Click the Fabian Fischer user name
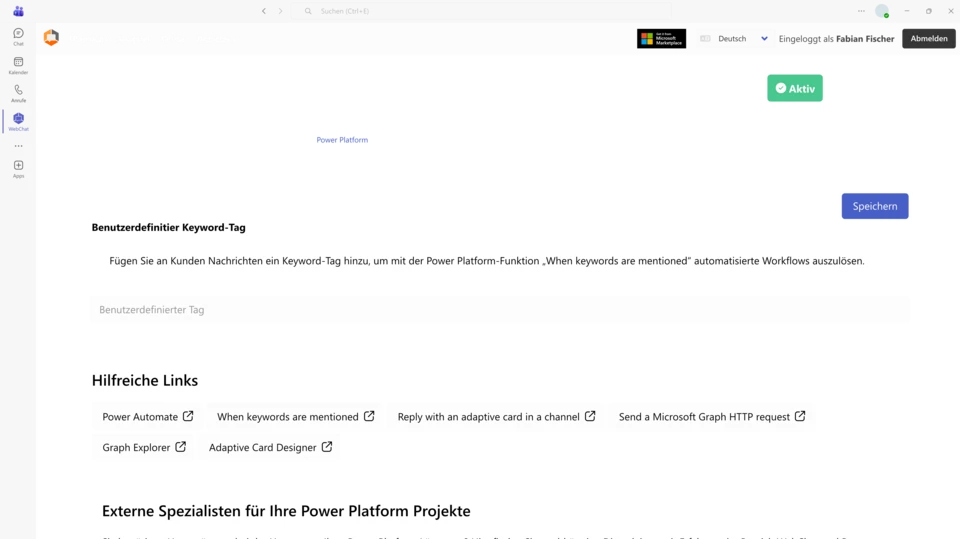 tap(865, 39)
